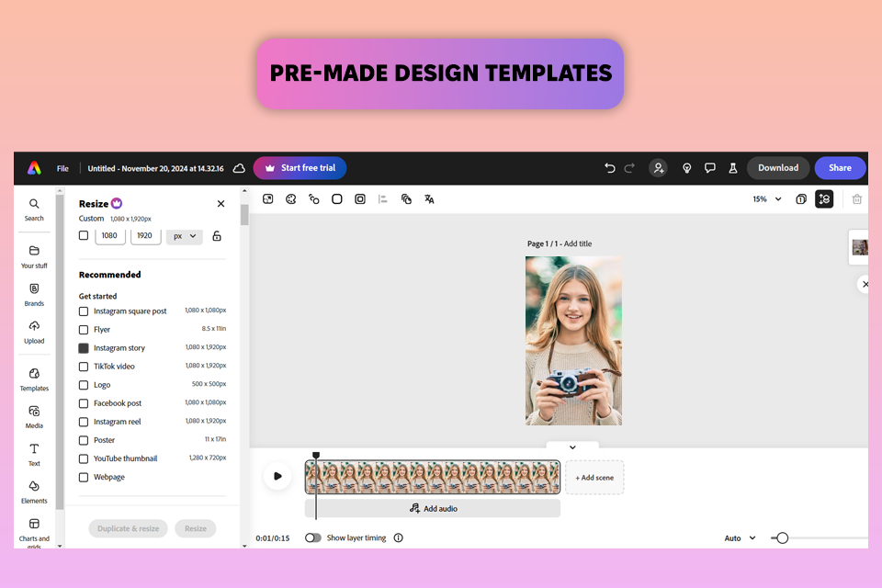The image size is (882, 588).
Task: Collapse the timeline with the chevron
Action: 572,447
